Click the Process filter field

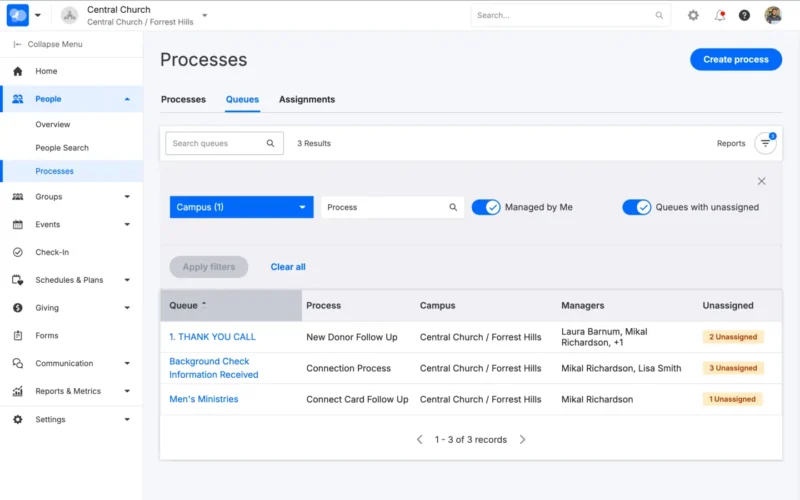click(x=392, y=207)
